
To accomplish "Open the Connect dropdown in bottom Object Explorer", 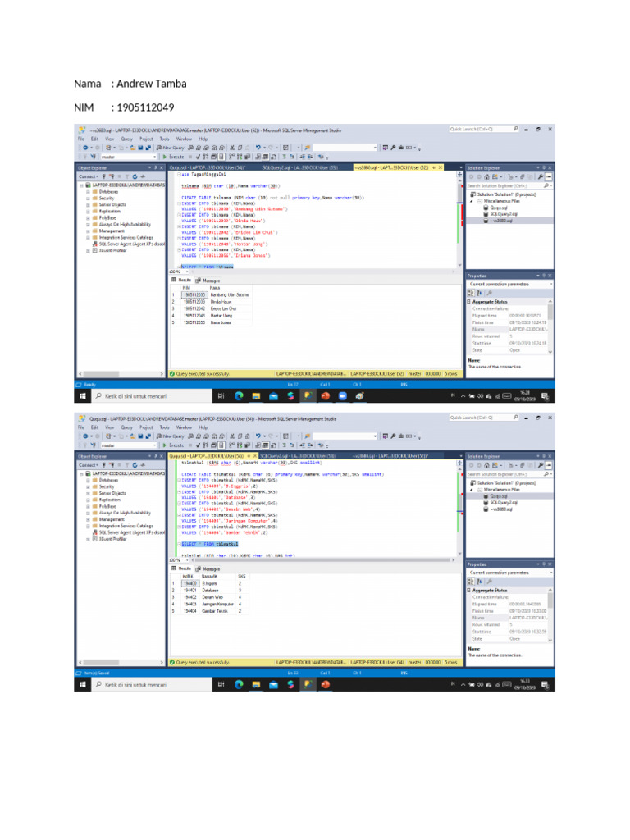I will [x=89, y=466].
